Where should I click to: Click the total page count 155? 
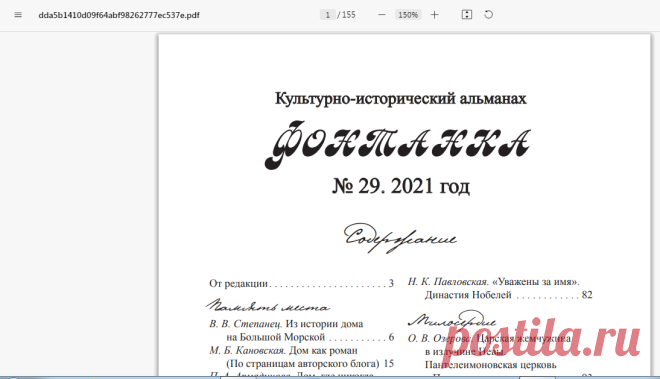(x=349, y=15)
